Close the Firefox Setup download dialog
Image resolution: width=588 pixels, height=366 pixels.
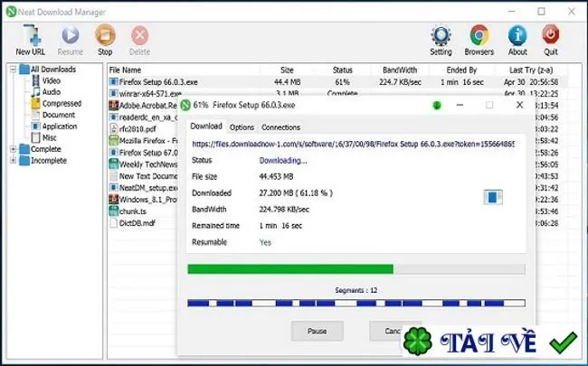pos(519,105)
